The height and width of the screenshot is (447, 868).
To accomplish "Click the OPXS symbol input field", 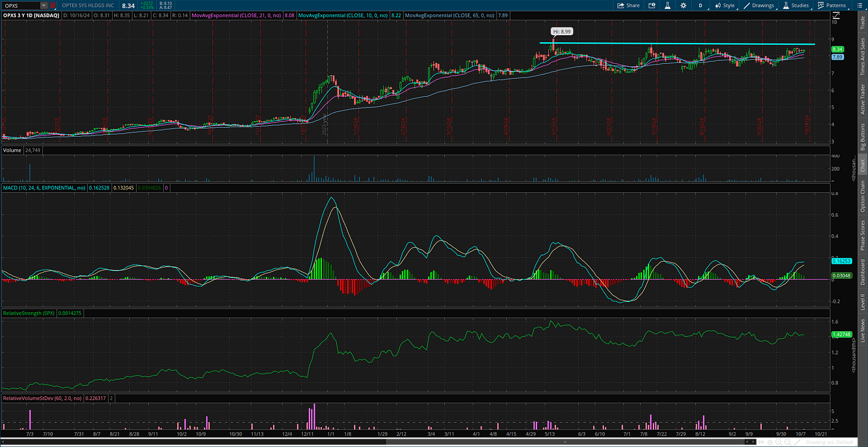I will click(x=21, y=5).
